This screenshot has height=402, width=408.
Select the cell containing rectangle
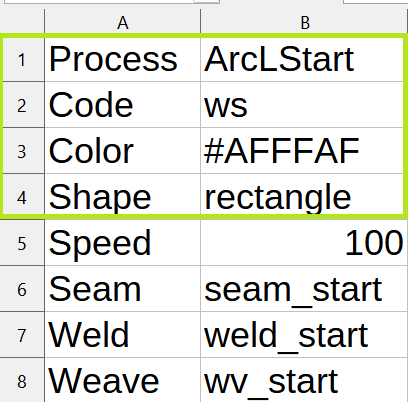tap(304, 197)
